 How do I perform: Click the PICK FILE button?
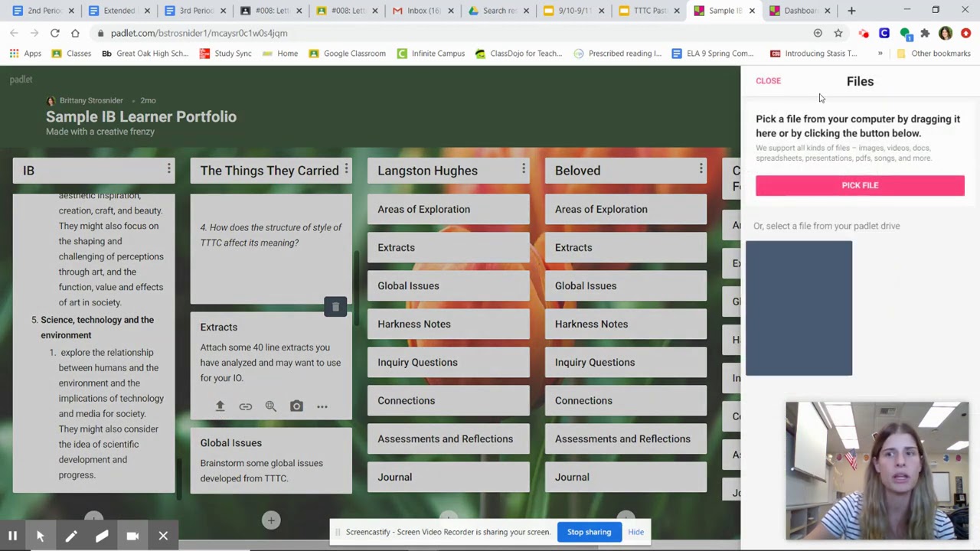coord(860,185)
